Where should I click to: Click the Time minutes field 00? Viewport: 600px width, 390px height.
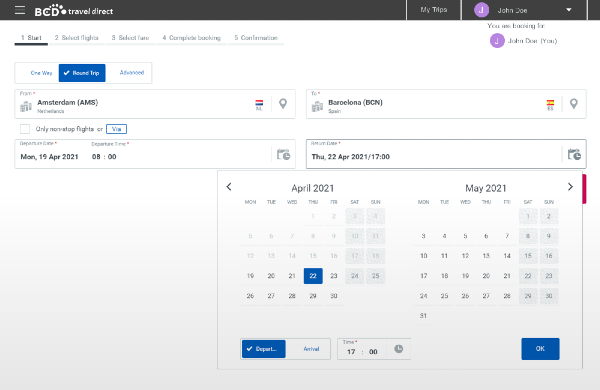pos(373,352)
